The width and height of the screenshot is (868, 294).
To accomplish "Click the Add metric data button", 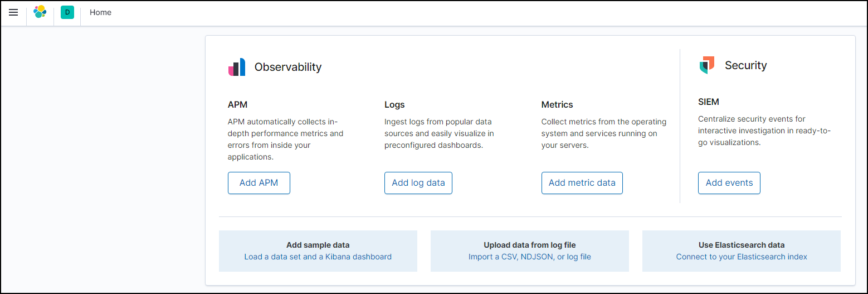I will point(582,183).
